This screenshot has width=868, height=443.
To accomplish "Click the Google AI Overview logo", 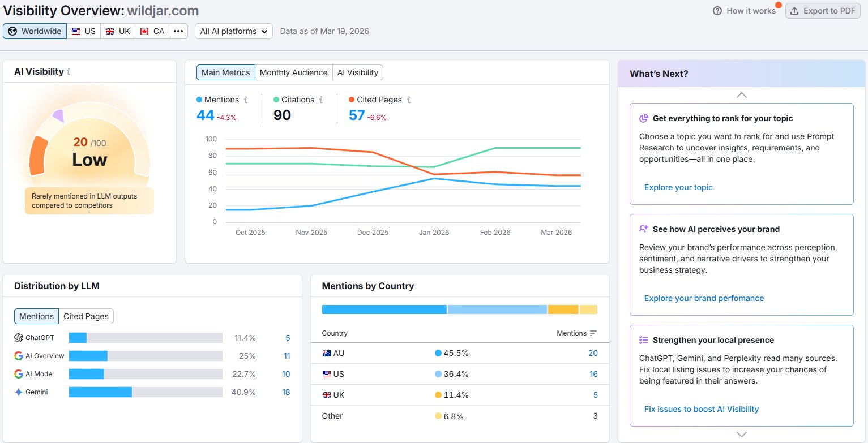I will 19,356.
